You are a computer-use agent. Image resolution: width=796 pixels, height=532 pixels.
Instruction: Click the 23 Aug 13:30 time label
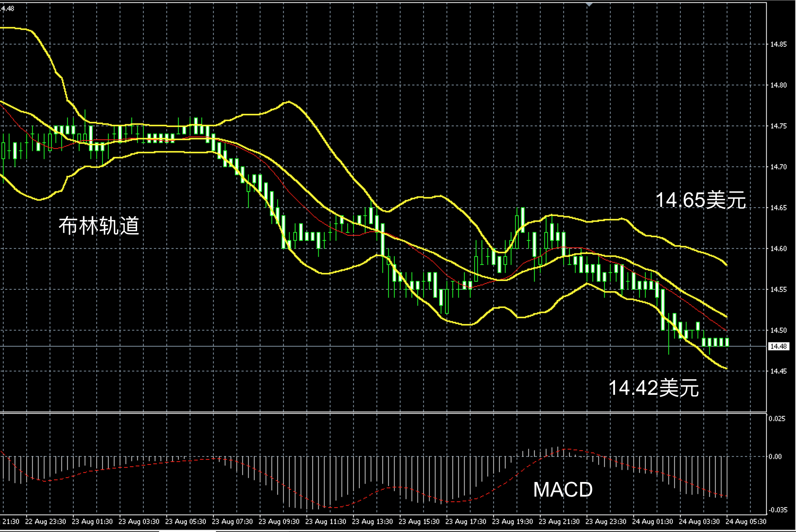click(372, 522)
